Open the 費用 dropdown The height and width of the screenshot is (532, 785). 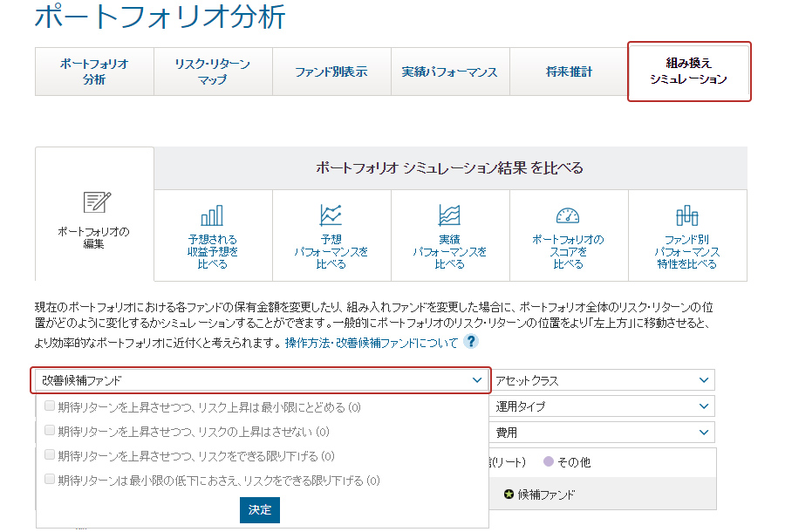click(602, 433)
